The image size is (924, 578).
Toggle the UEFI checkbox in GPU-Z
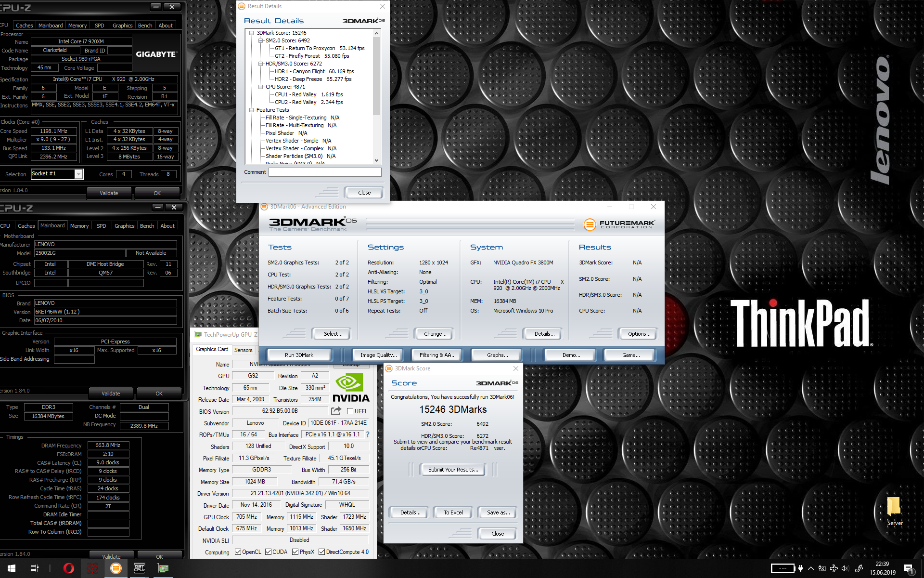coord(350,411)
